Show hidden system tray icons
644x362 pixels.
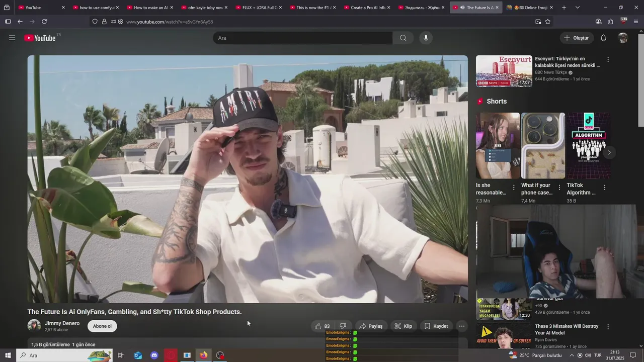tap(571, 355)
